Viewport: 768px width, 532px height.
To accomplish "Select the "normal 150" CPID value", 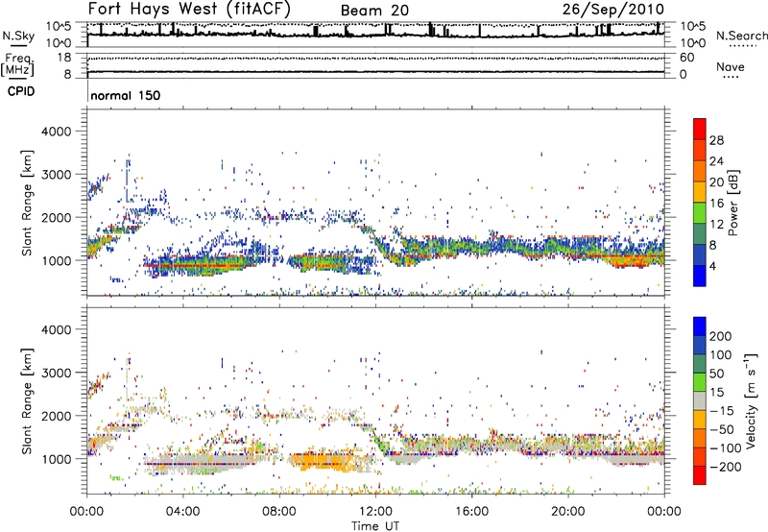I will 126,95.
